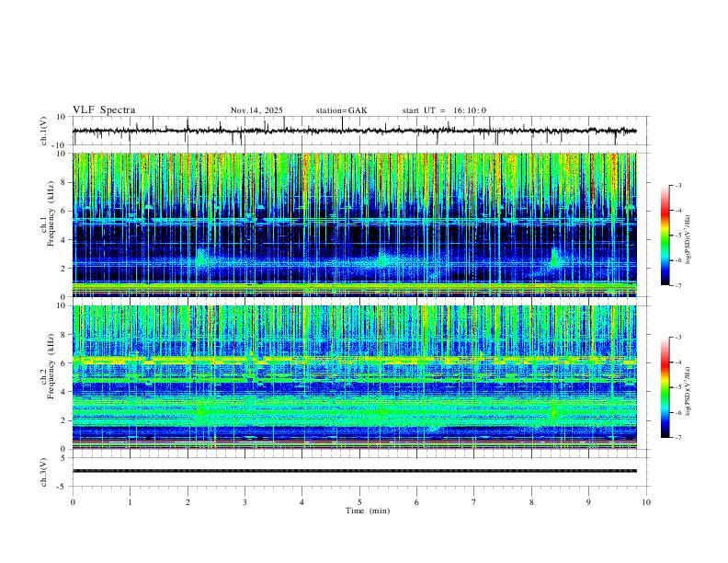Click the time axis tick label "5"
This screenshot has width=728, height=563.
359,502
